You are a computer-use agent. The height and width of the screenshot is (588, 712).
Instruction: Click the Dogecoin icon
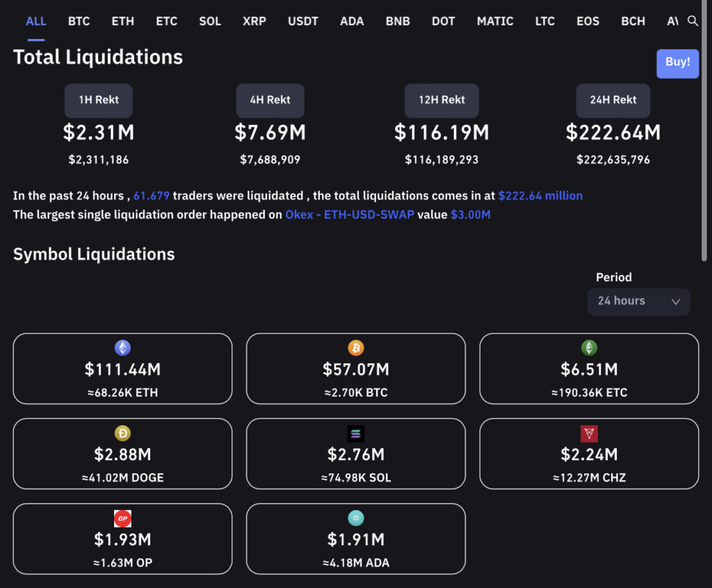(122, 434)
